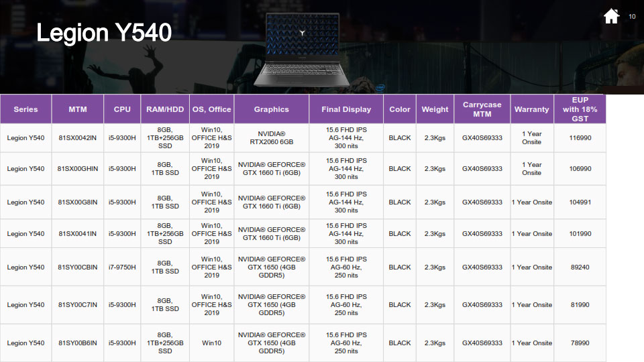The width and height of the screenshot is (644, 362).
Task: Click the EUP with 18% GST header
Action: pyautogui.click(x=580, y=109)
